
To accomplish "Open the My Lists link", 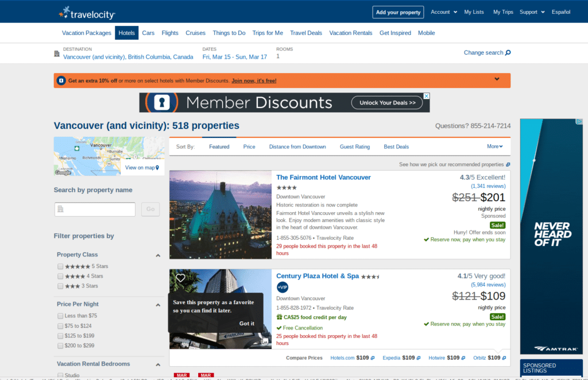I will point(474,12).
